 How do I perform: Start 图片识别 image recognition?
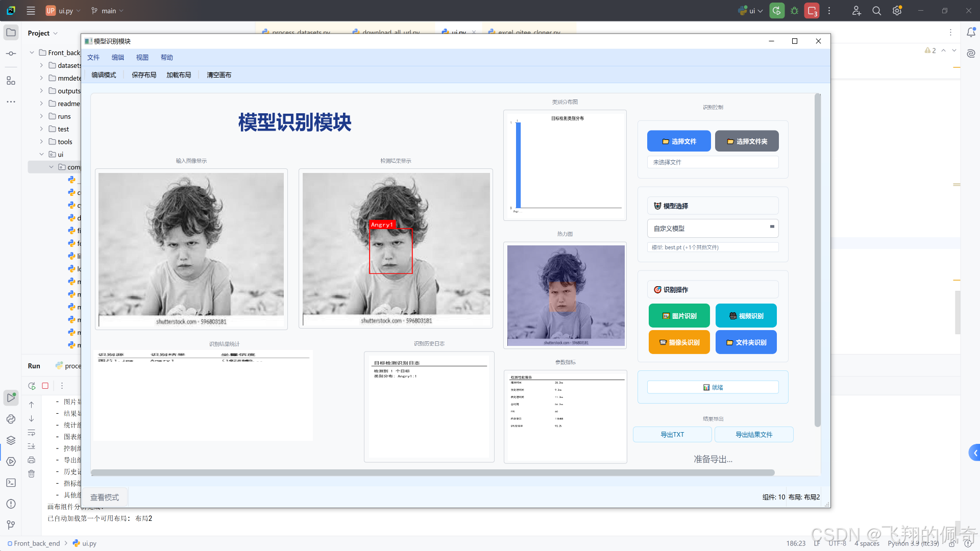coord(679,316)
